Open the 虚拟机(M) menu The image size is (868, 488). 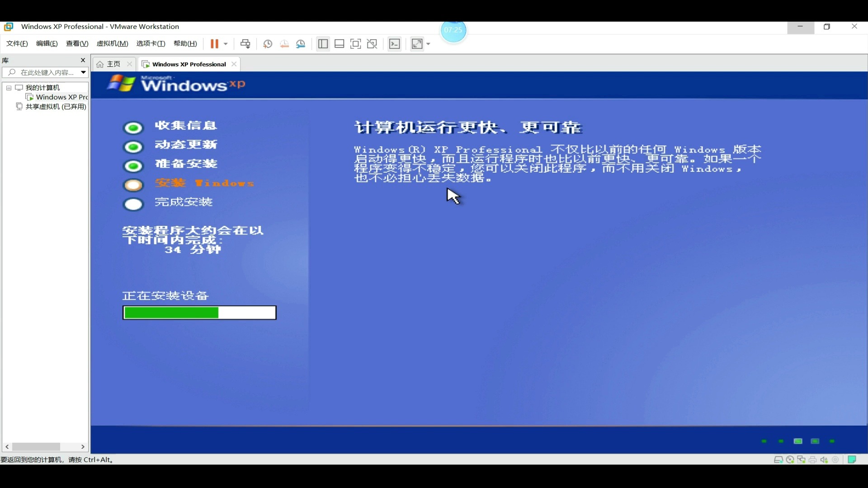(x=113, y=43)
